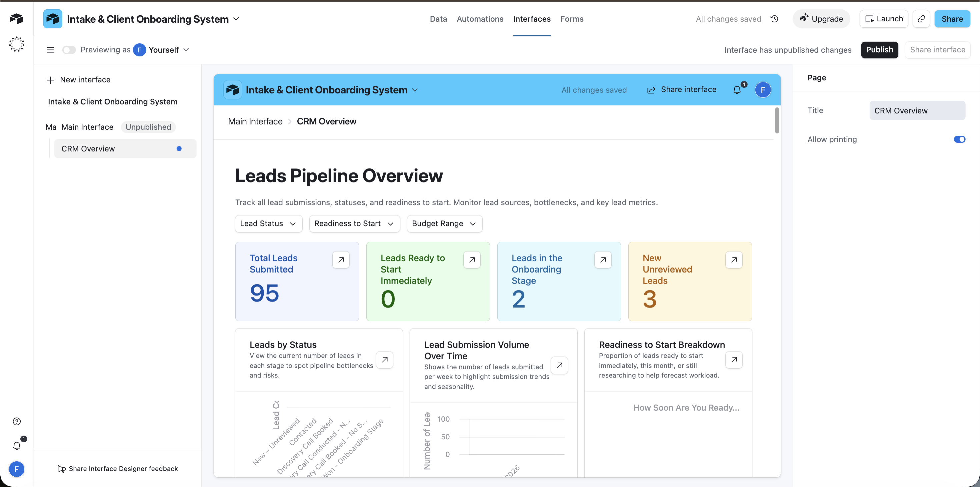Click Main Interface breadcrumb link
Viewport: 980px width, 487px height.
point(255,121)
